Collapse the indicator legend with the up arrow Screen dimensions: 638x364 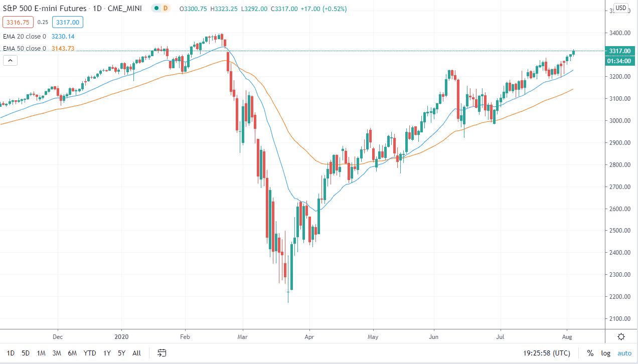coord(10,60)
